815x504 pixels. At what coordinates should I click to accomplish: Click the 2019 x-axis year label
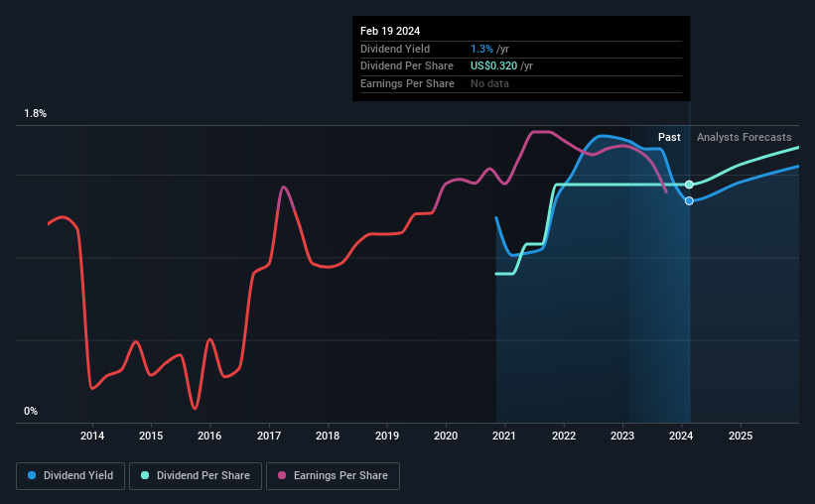(387, 436)
